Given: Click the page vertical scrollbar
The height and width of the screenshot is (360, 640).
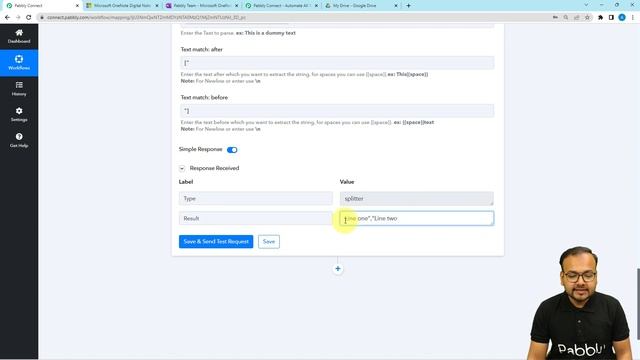Looking at the screenshot, I should pyautogui.click(x=638, y=303).
